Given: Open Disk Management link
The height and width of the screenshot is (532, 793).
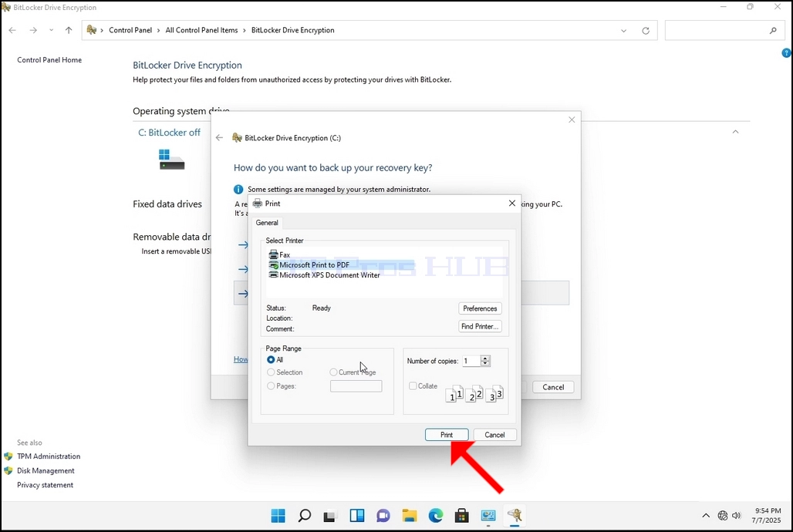Looking at the screenshot, I should 46,471.
